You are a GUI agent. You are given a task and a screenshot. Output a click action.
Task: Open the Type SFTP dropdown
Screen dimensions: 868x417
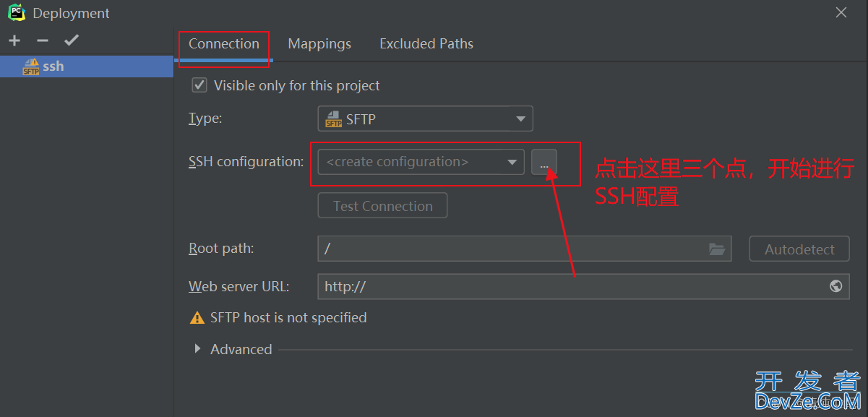(426, 119)
